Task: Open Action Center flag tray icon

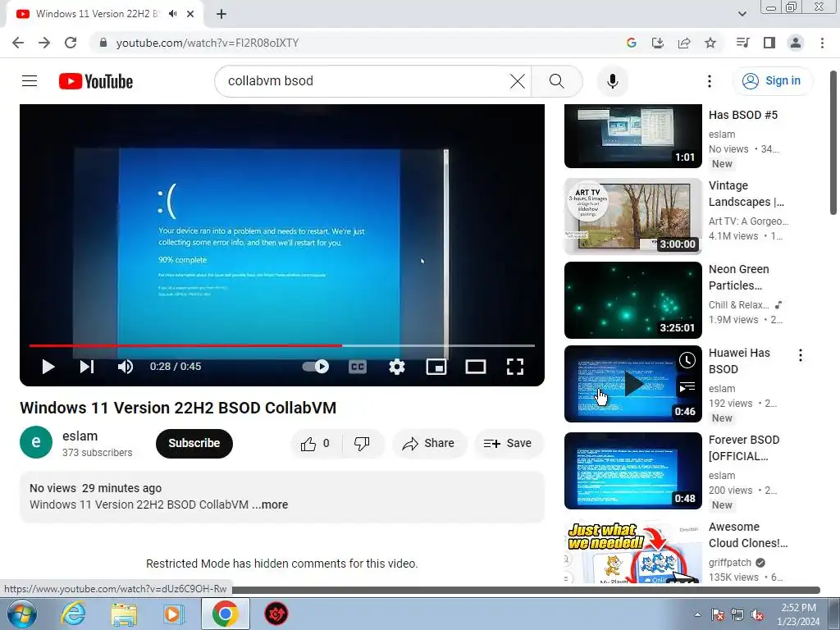Action: pyautogui.click(x=718, y=614)
